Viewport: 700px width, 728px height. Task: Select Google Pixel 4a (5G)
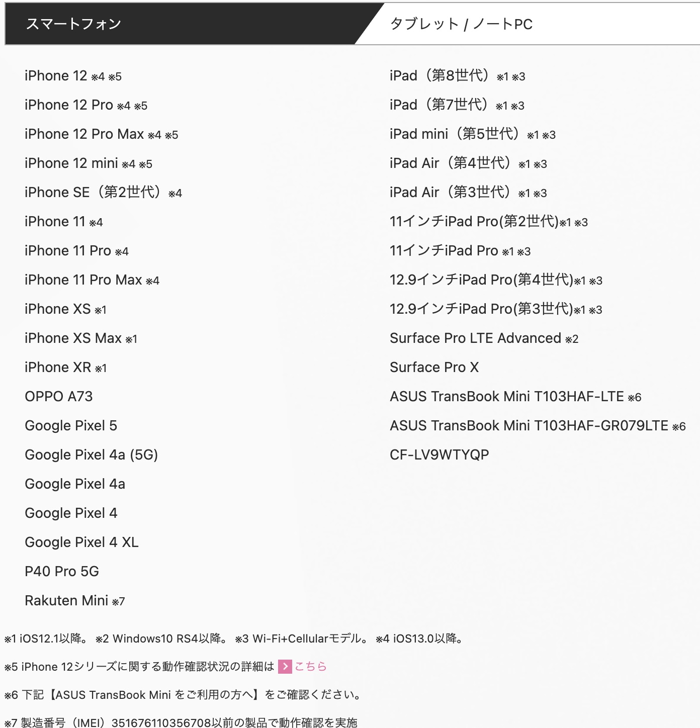point(91,455)
